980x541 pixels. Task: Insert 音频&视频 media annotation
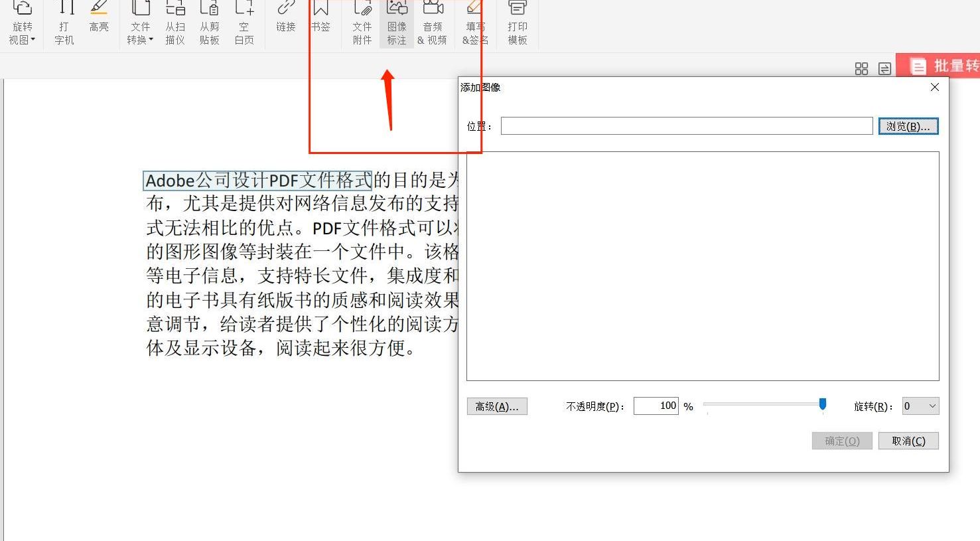click(432, 23)
